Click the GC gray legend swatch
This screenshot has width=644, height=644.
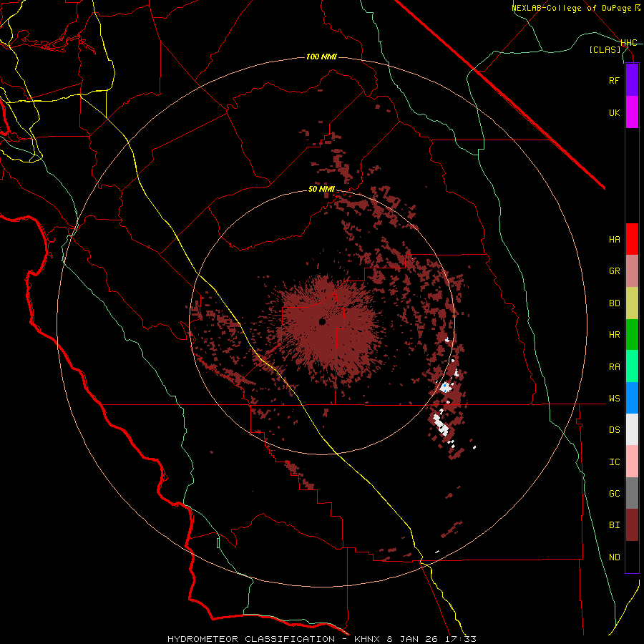[x=632, y=493]
